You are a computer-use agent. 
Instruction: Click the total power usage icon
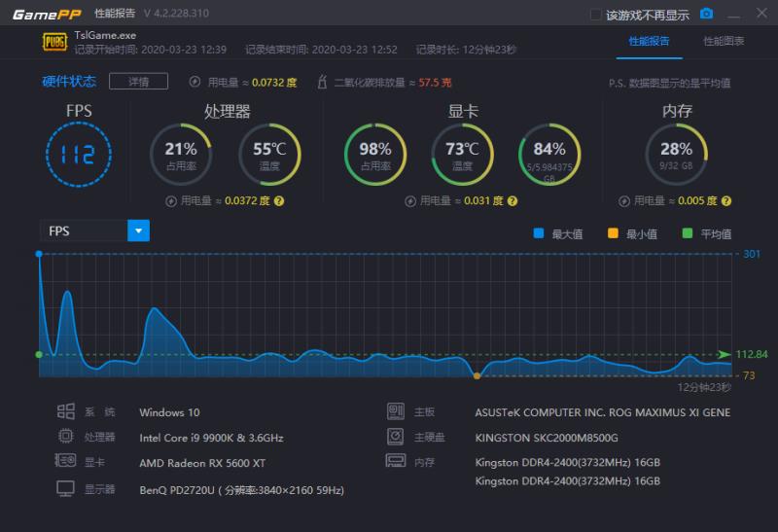pyautogui.click(x=195, y=82)
